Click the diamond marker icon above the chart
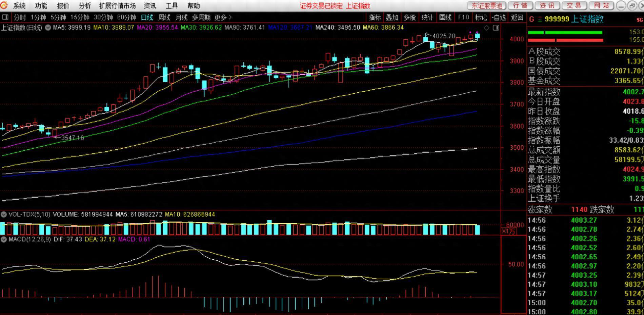 487,28
